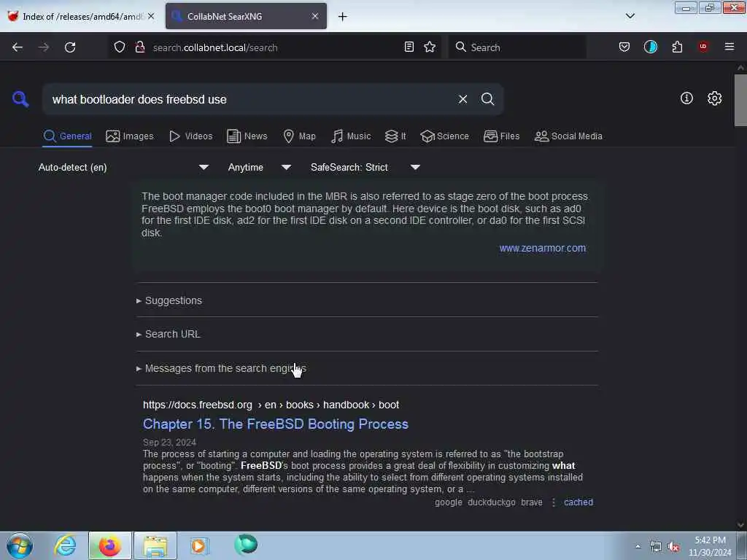Open the green round taskbar app

[x=246, y=545]
